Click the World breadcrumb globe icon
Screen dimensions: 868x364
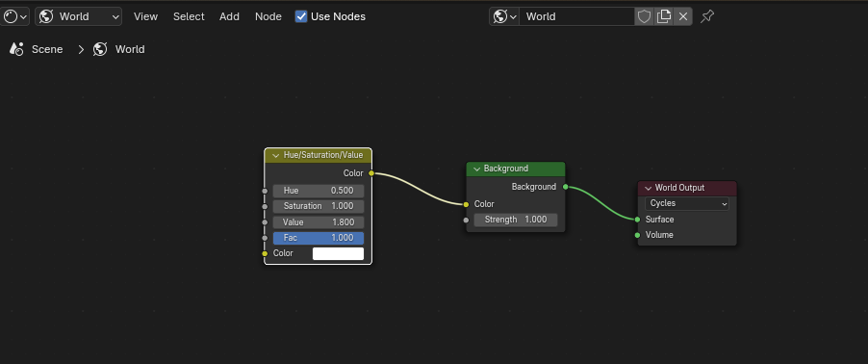tap(100, 49)
